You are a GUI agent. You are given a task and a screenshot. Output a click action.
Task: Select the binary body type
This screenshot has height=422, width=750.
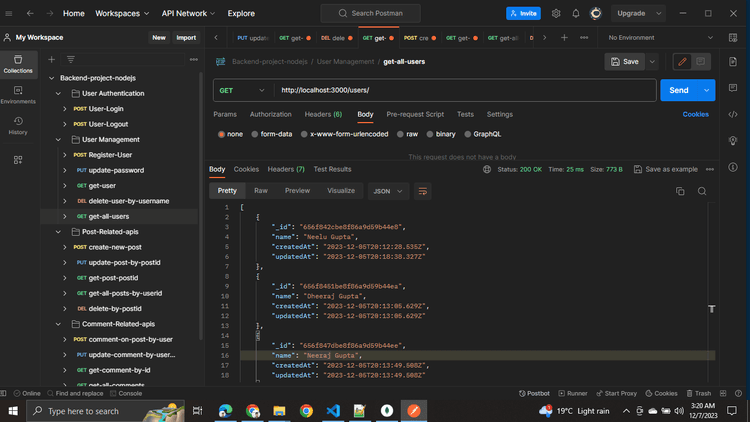pyautogui.click(x=441, y=134)
